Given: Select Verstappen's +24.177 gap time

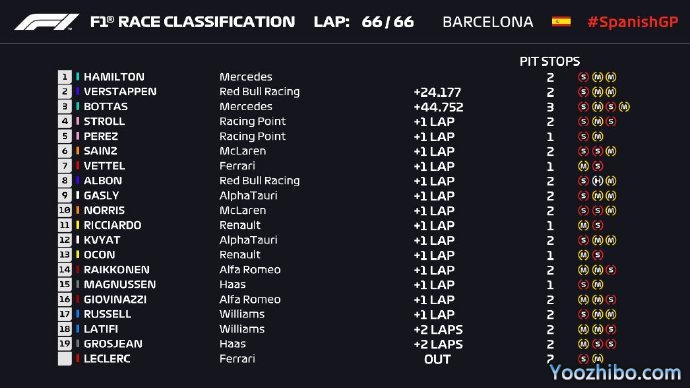Looking at the screenshot, I should tap(437, 92).
